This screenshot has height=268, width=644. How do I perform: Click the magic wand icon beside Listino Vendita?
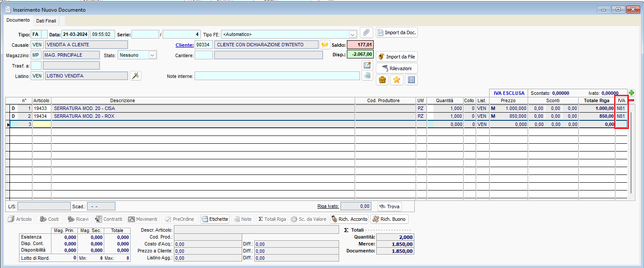coord(135,75)
